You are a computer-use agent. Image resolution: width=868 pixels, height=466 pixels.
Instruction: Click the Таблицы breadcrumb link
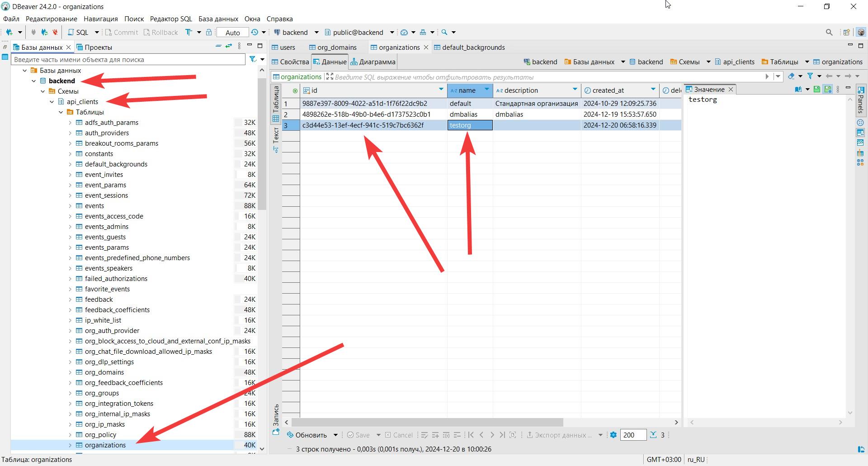pos(780,62)
